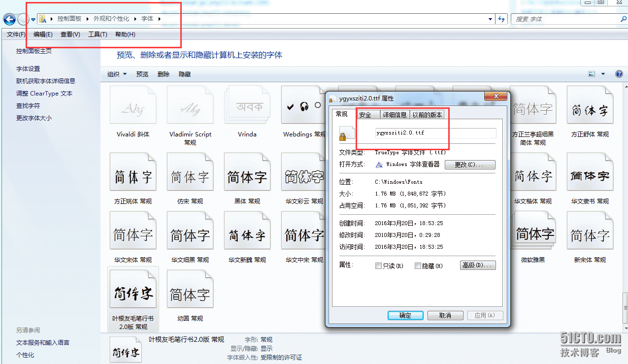Select the Vrinda font icon

click(247, 105)
